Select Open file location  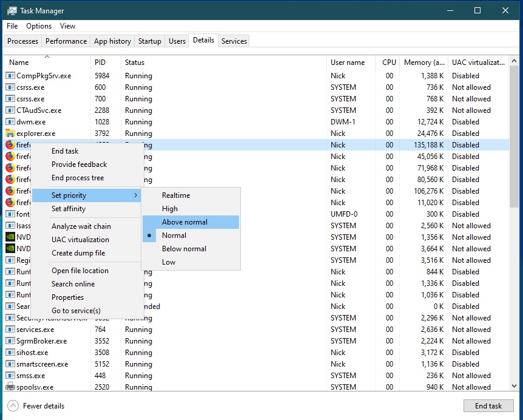(87, 271)
